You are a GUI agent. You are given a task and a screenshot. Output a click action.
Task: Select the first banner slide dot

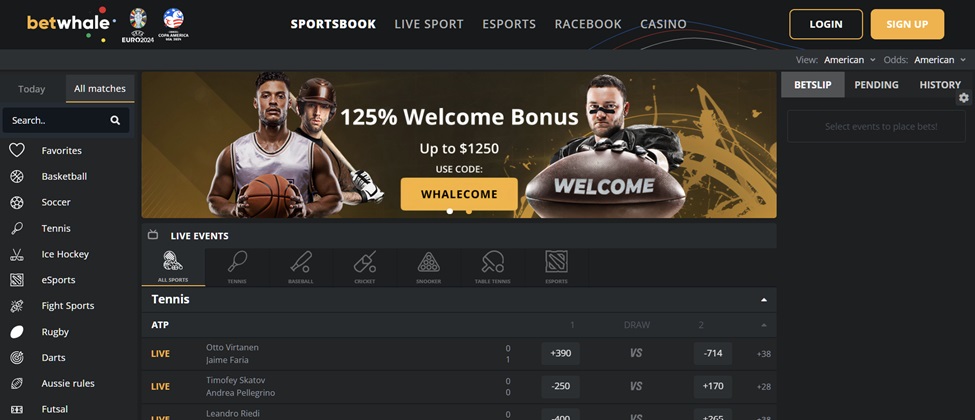[450, 211]
